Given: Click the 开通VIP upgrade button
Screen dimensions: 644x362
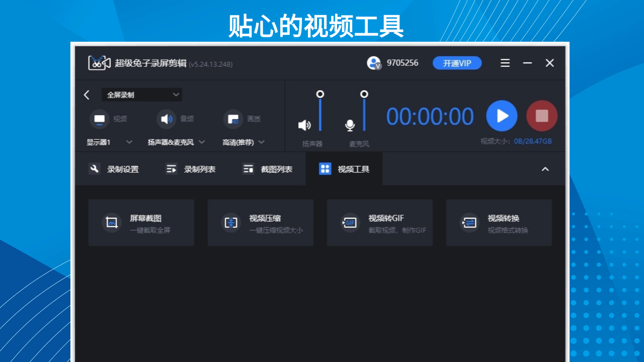Looking at the screenshot, I should click(x=457, y=63).
